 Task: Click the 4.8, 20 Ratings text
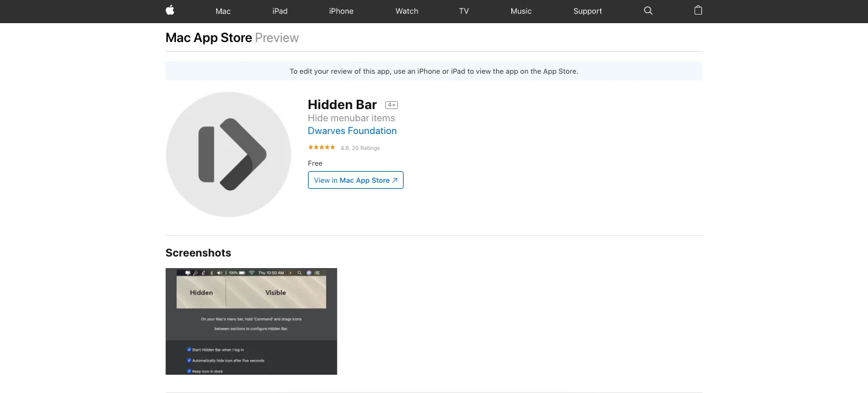point(360,148)
